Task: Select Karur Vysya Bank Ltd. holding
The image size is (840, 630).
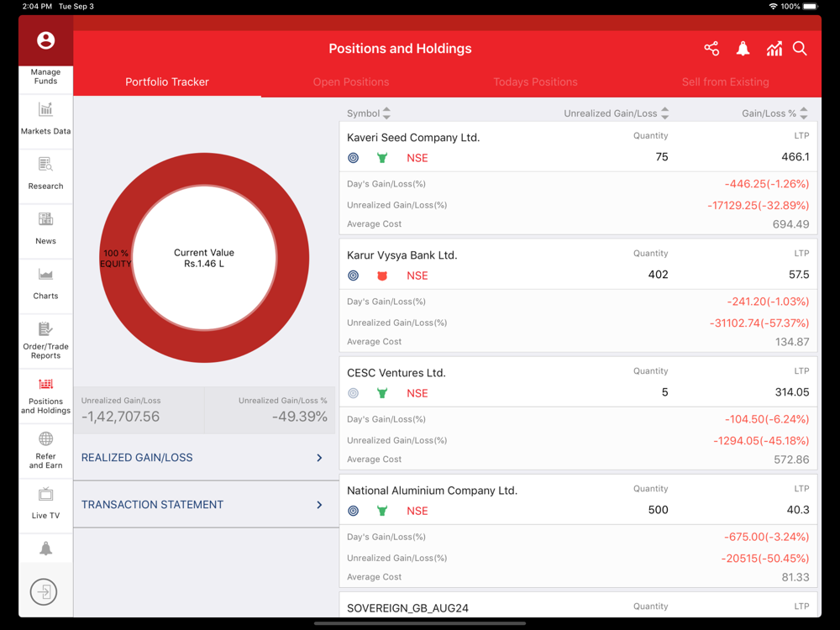Action: (x=402, y=255)
